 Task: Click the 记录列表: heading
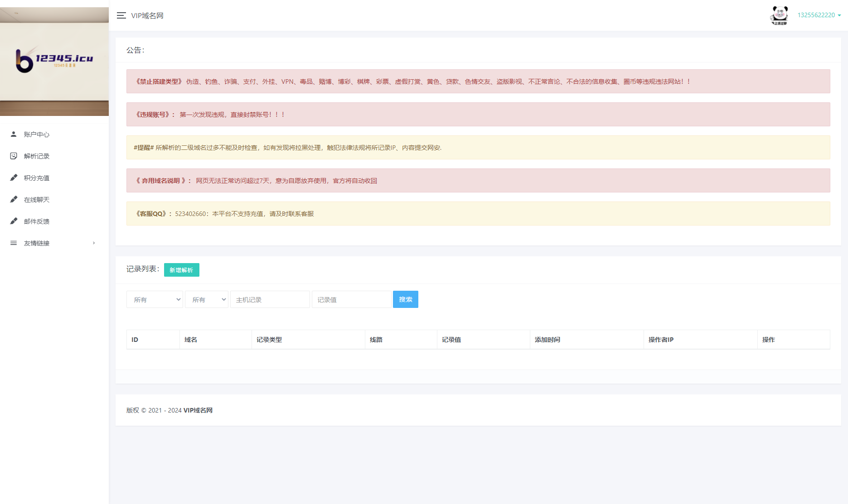point(143,269)
